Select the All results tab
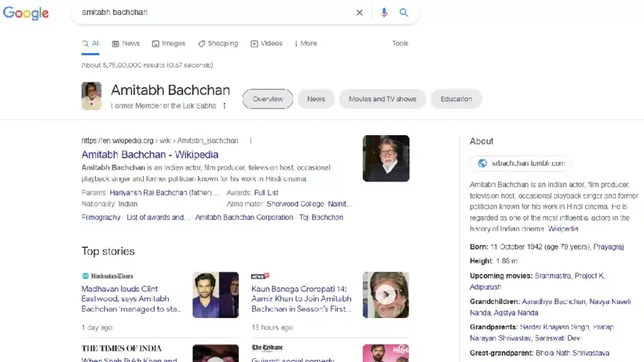The height and width of the screenshot is (362, 644). click(x=91, y=43)
